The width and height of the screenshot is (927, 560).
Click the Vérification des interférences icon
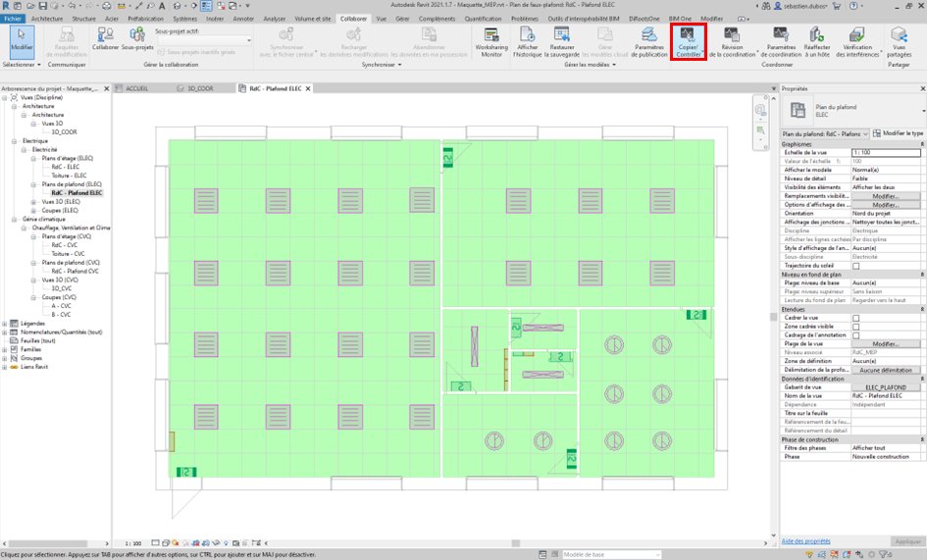pos(855,36)
